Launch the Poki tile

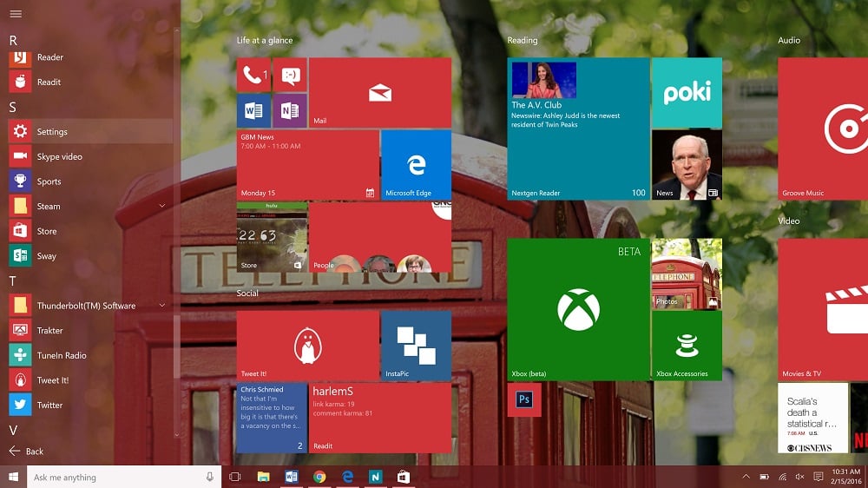pos(687,93)
